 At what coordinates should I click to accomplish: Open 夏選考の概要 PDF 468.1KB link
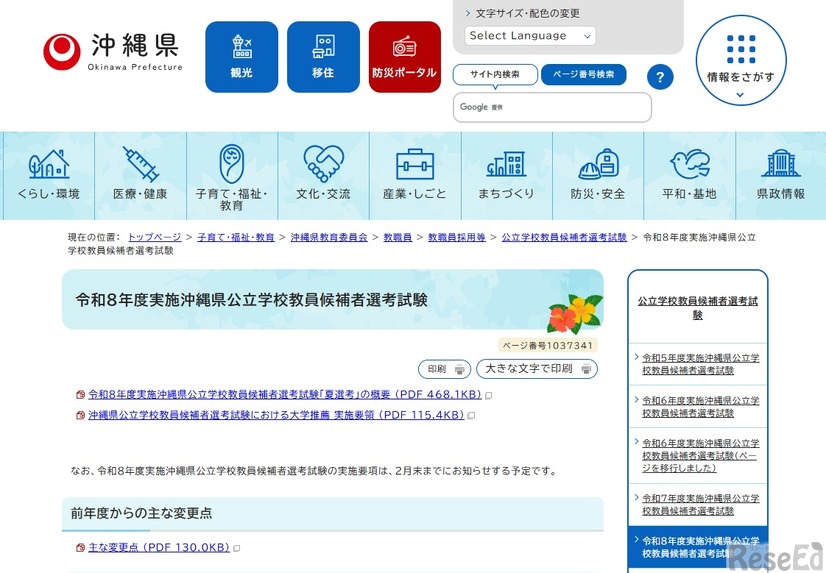click(x=285, y=394)
